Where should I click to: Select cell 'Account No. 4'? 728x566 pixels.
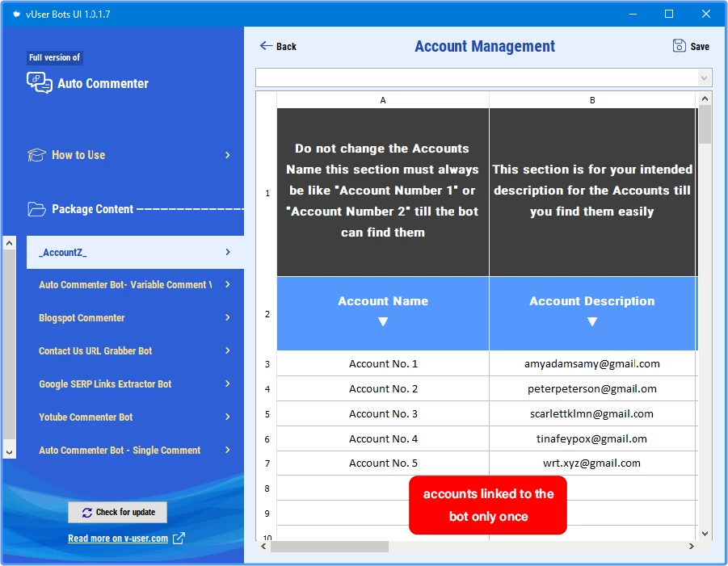point(383,439)
